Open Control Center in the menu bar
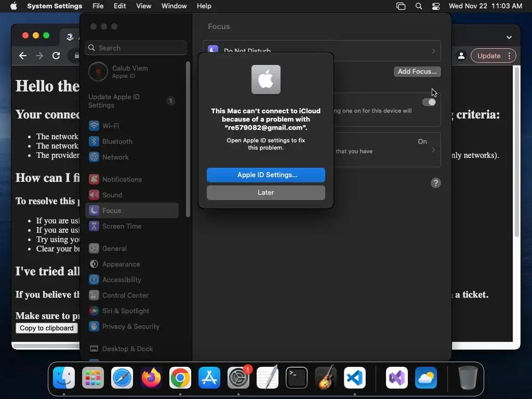This screenshot has width=532, height=399. (x=436, y=6)
